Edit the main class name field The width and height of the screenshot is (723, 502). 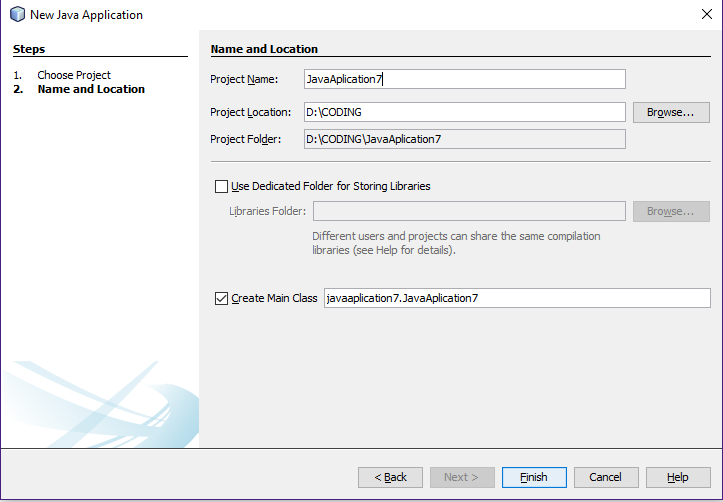(x=517, y=298)
